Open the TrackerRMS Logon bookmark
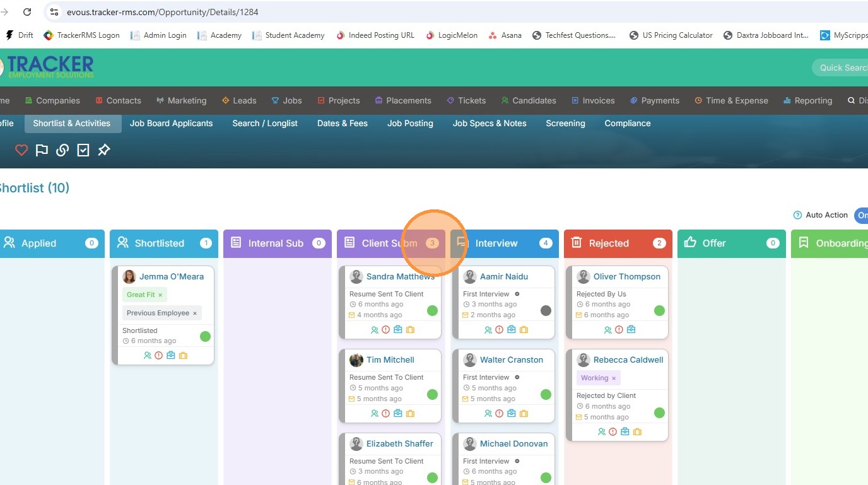The image size is (868, 485). [81, 35]
